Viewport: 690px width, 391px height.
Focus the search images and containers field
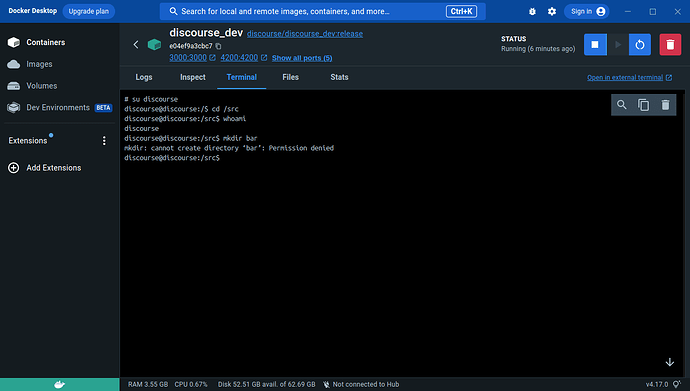click(323, 11)
